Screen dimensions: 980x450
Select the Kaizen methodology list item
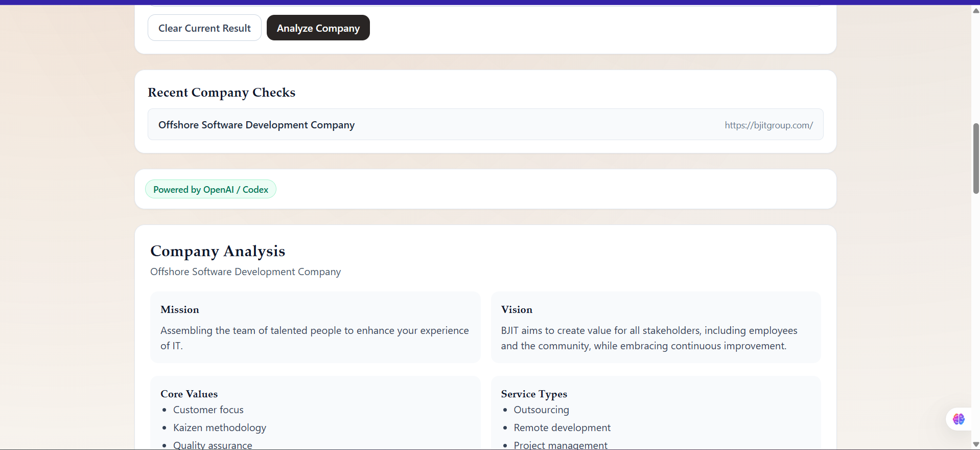point(220,427)
